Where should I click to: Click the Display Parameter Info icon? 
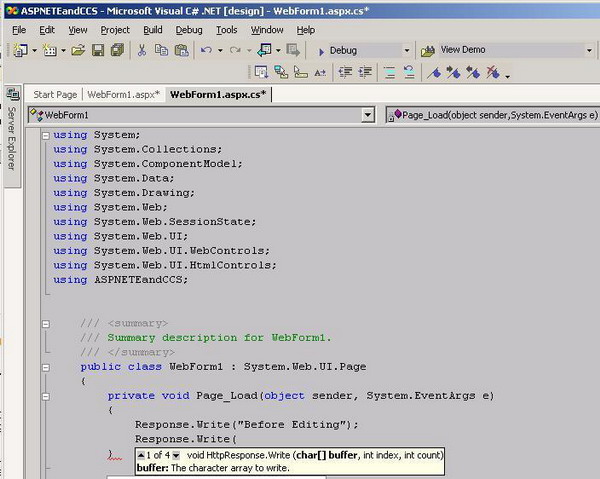pos(281,72)
